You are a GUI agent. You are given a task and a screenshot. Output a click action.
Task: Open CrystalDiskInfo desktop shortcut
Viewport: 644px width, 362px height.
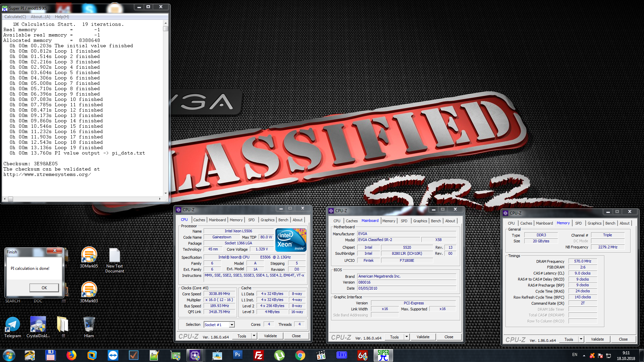(38, 327)
